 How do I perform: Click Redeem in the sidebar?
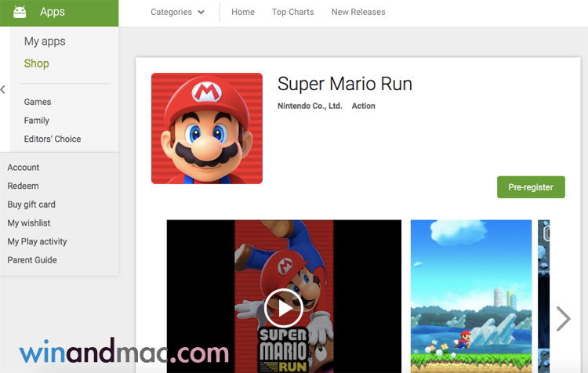(23, 186)
